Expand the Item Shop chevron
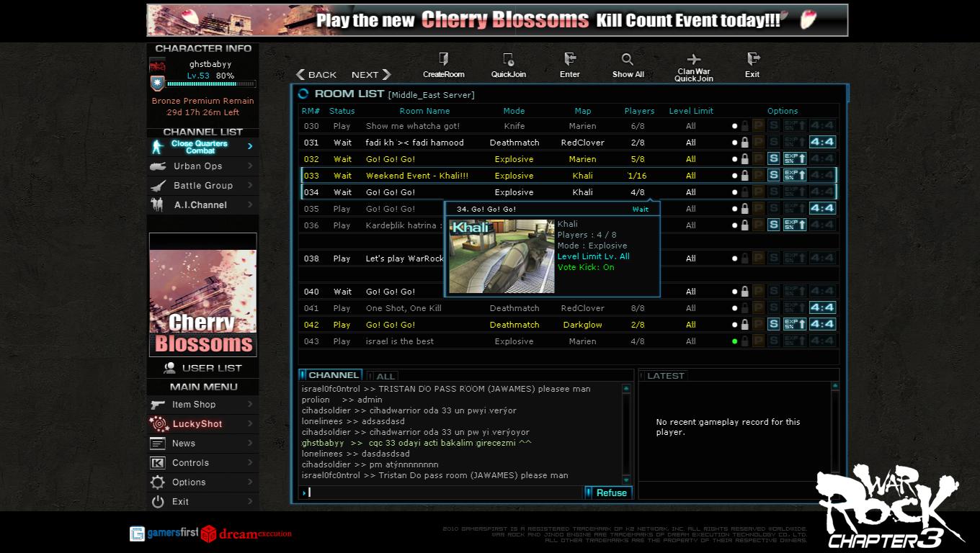The height and width of the screenshot is (553, 980). point(250,404)
